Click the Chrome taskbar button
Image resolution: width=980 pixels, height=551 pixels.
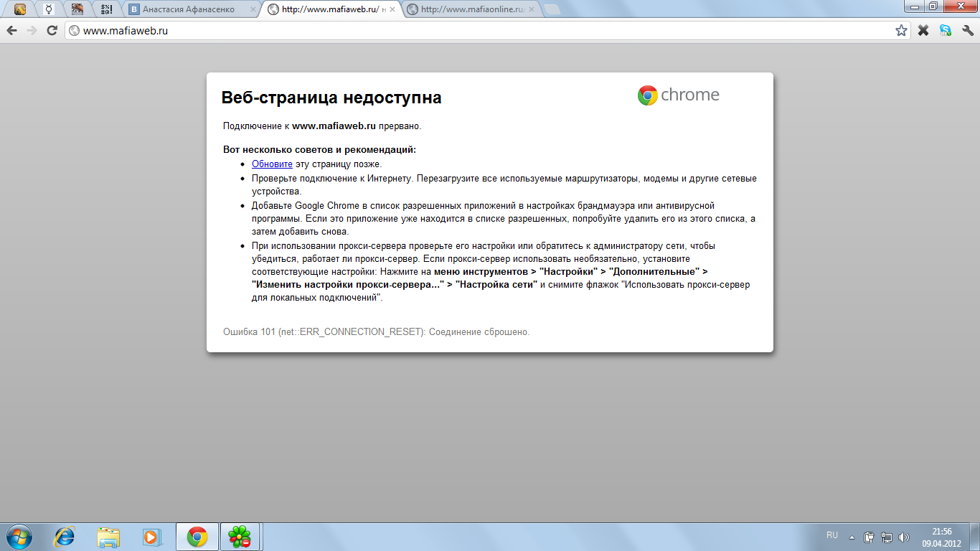[197, 536]
